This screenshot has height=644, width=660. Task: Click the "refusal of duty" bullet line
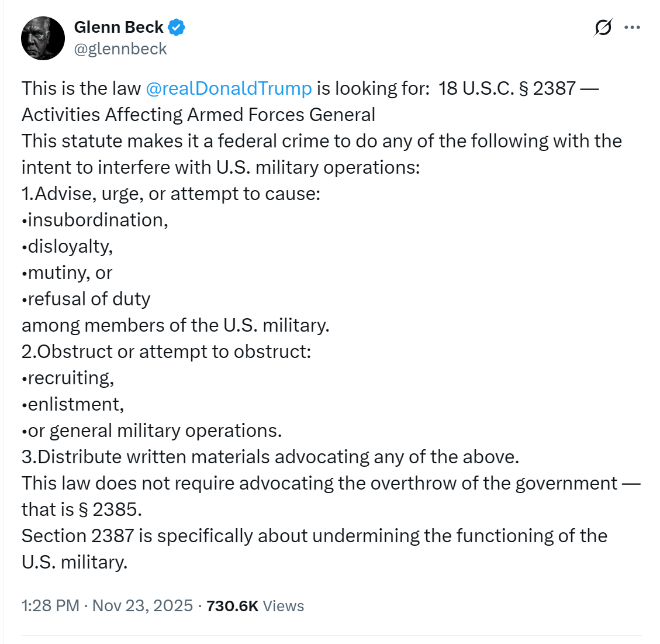pos(88,298)
